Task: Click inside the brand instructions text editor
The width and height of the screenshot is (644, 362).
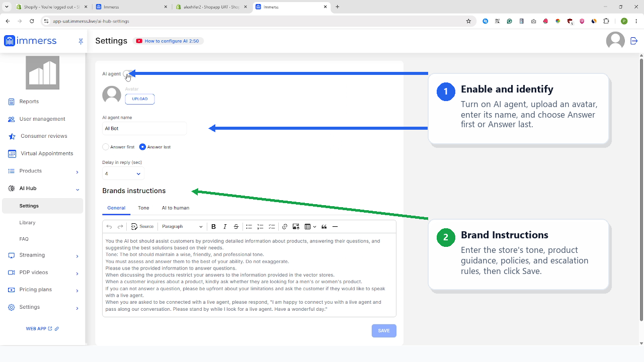Action: click(249, 275)
